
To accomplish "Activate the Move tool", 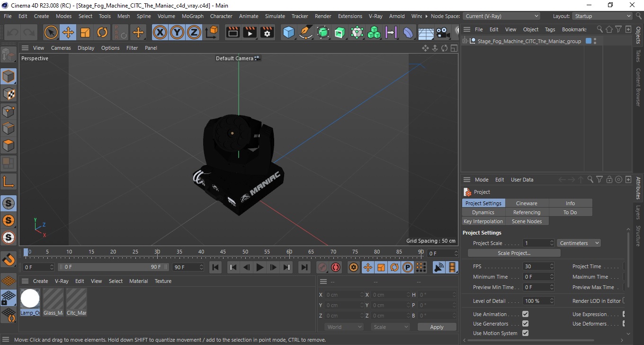I will (x=68, y=32).
